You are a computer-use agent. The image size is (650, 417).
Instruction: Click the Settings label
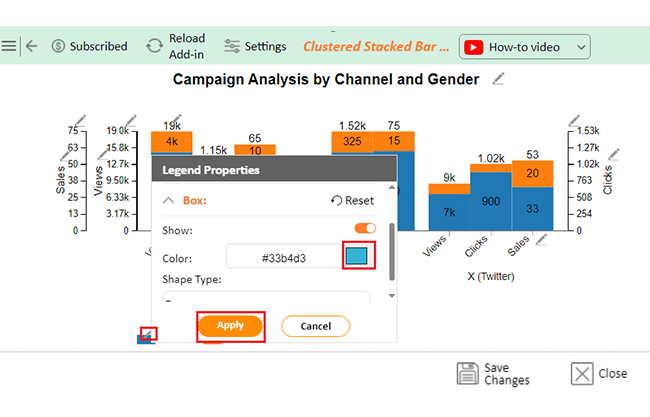265,46
